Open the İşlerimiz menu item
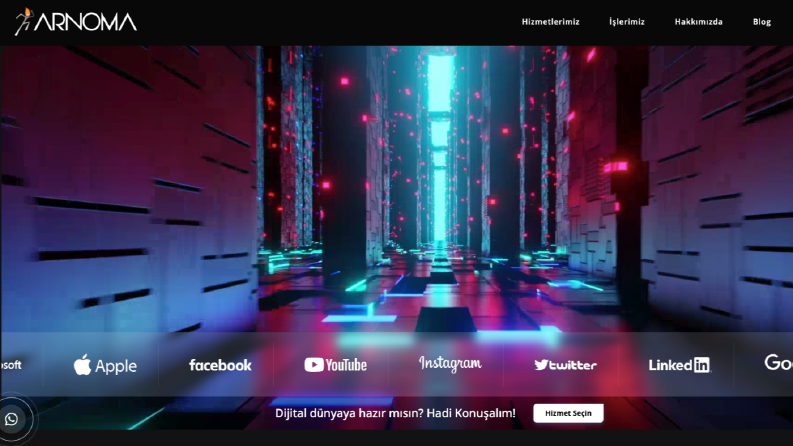The height and width of the screenshot is (446, 793). 627,22
